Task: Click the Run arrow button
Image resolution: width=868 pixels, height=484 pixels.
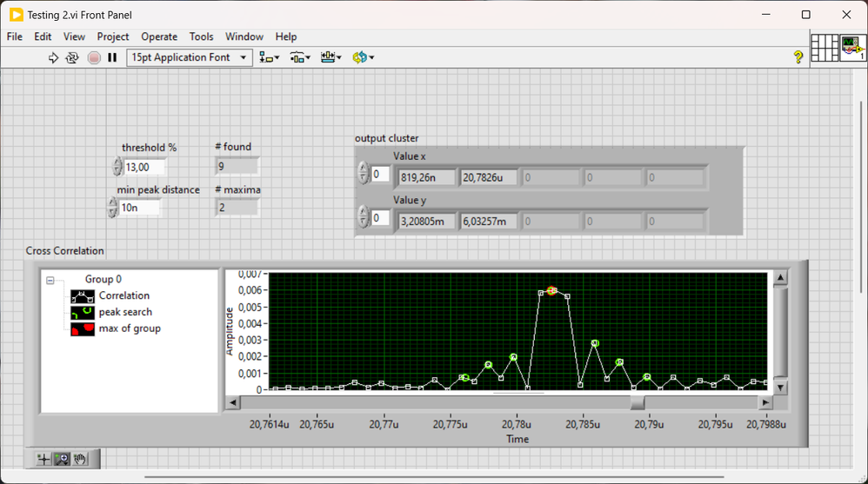Action: tap(53, 57)
